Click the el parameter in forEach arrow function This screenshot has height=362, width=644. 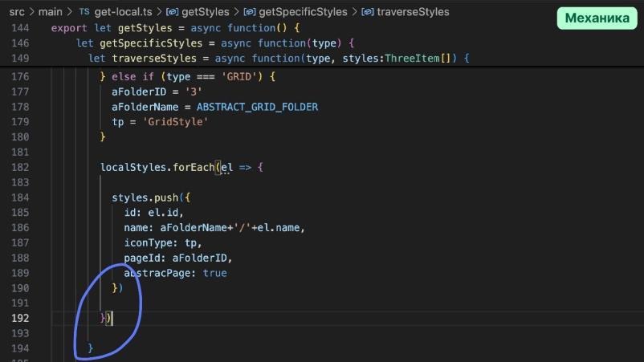click(226, 168)
